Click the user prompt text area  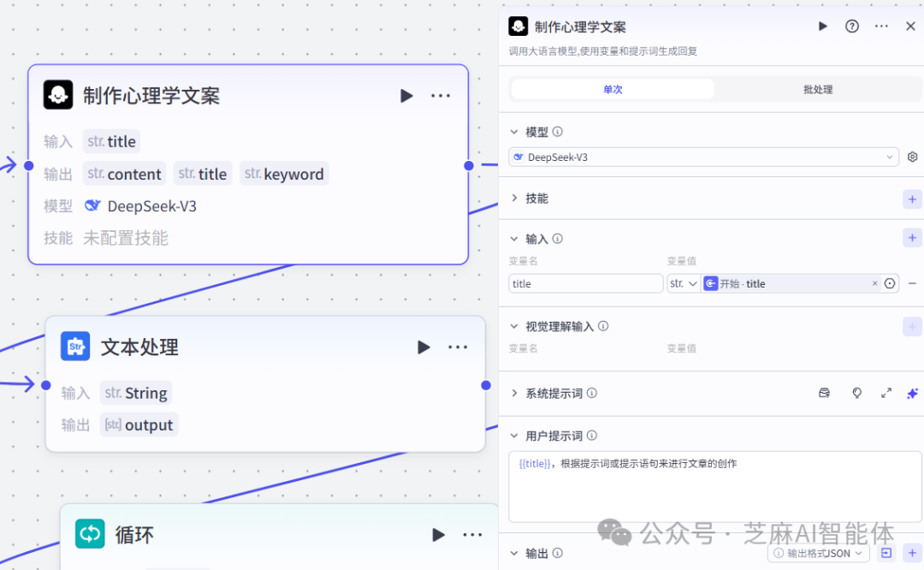[714, 487]
